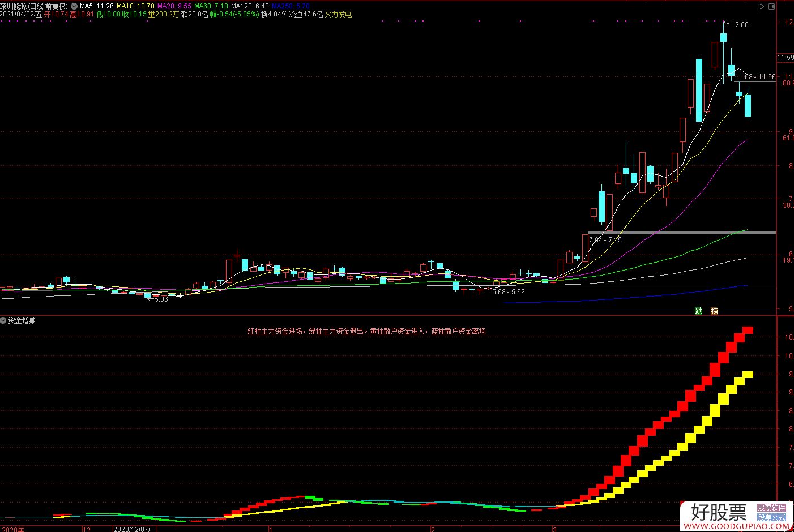Select the MA5: 11.26 indicator label
Viewport: 794px width, 532px height.
(96, 6)
